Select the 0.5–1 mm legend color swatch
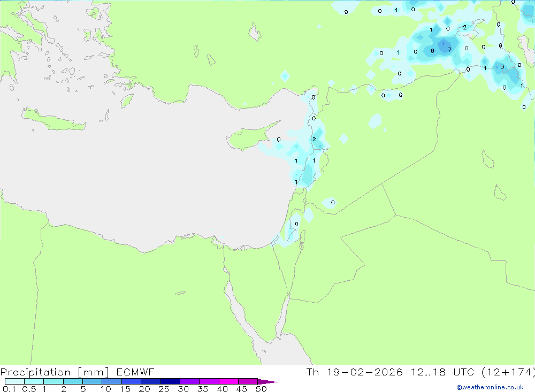Image resolution: width=535 pixels, height=392 pixels. 34,381
